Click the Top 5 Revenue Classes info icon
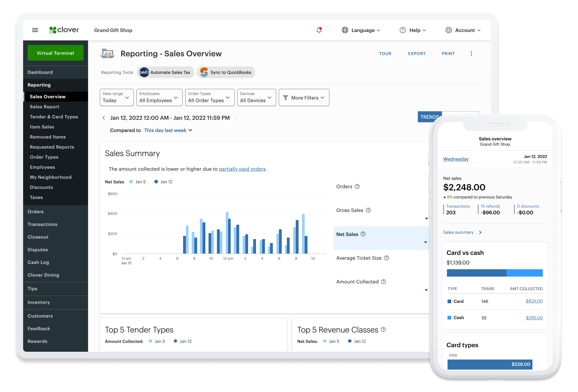Image resolution: width=578 pixels, height=392 pixels. (x=383, y=330)
